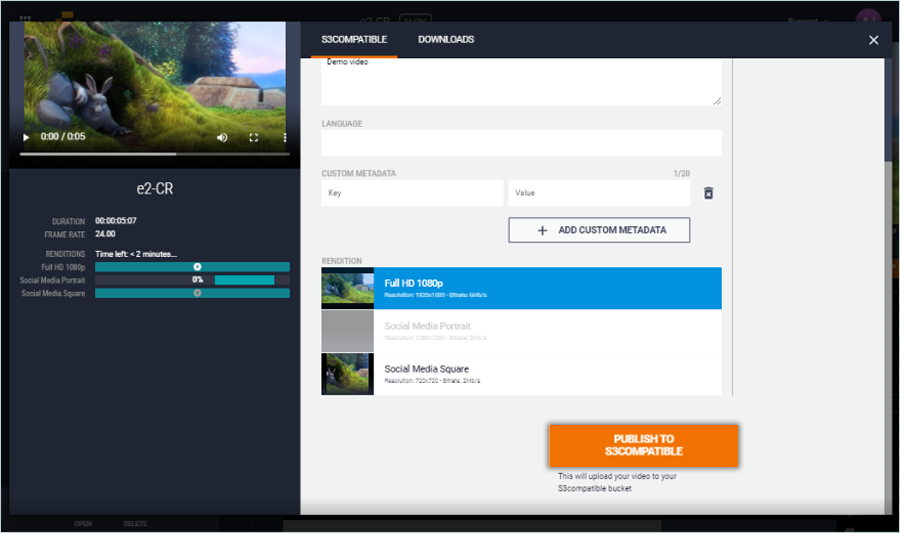Click the Language input field

521,143
